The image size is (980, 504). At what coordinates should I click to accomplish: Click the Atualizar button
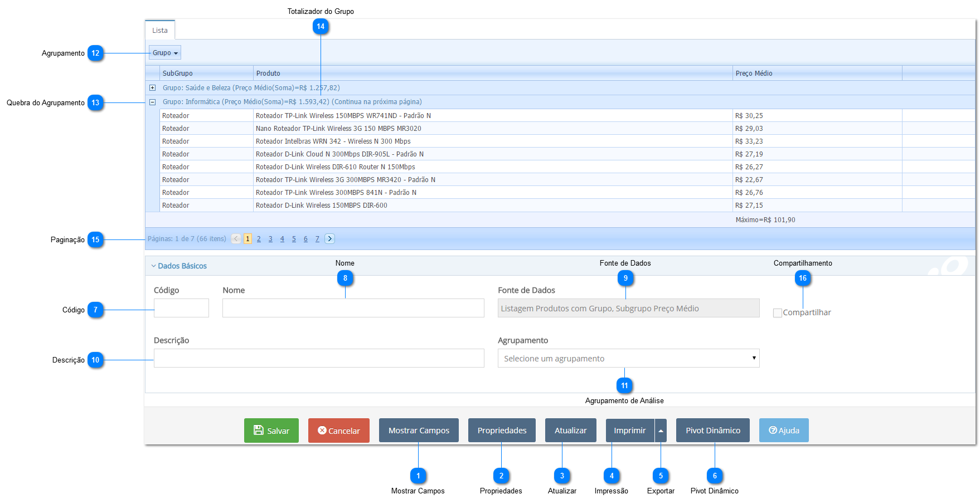(570, 430)
